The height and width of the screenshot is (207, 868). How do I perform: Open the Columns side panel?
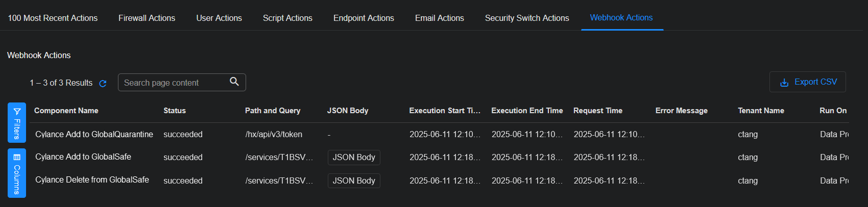(17, 173)
